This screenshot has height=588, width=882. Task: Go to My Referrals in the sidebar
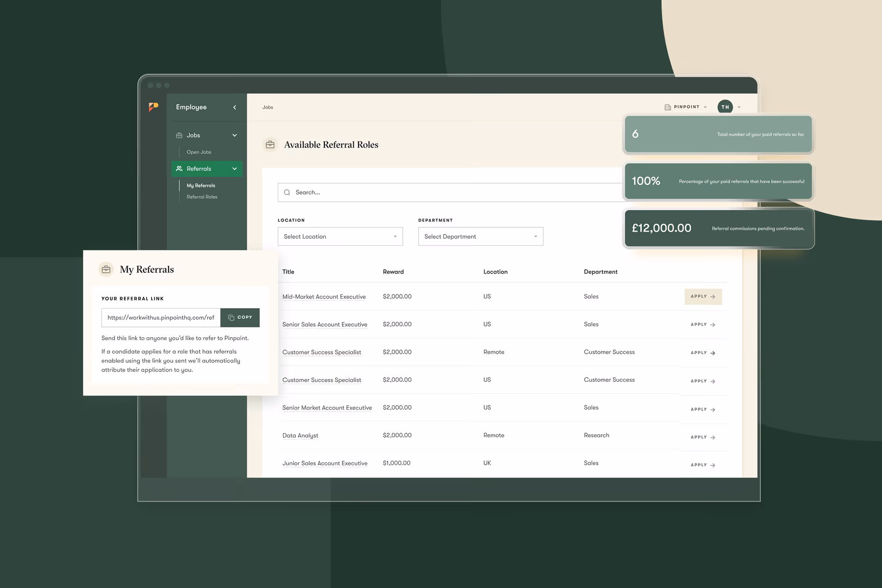(201, 186)
